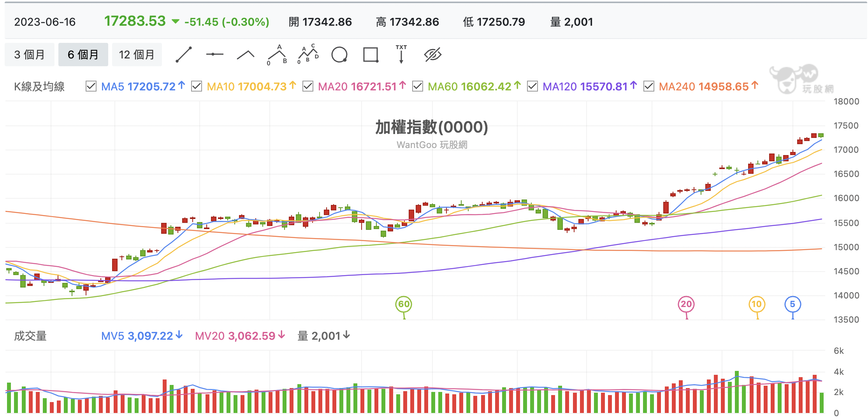Uncheck the MA60 moving average checkbox
Viewport: 868px width, 420px height.
pyautogui.click(x=418, y=86)
